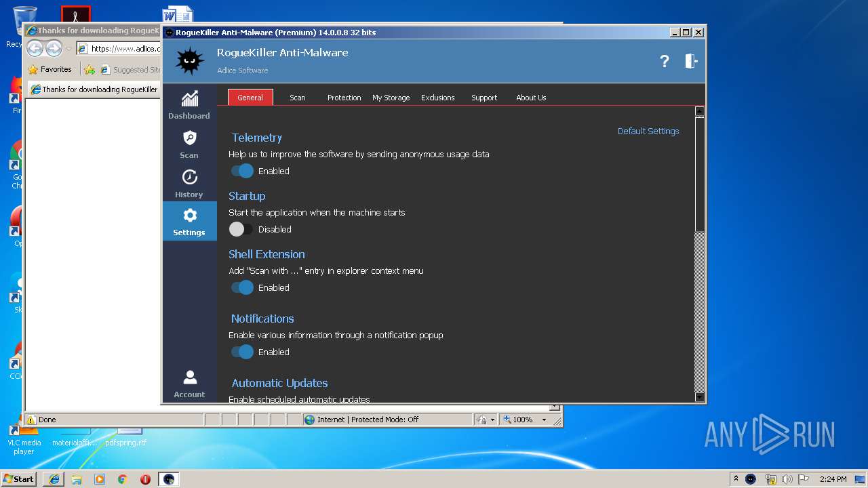The image size is (868, 488).
Task: Click the Add to Favorites bar icon
Action: 89,69
